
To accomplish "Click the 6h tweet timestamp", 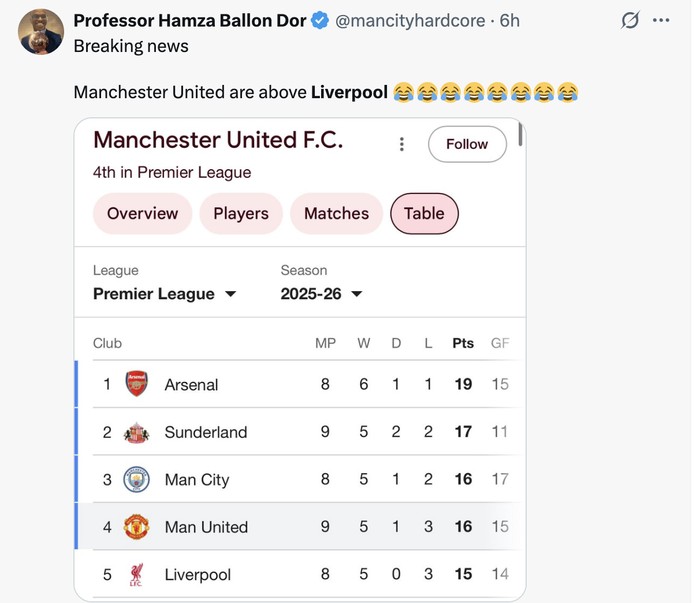I will point(510,21).
